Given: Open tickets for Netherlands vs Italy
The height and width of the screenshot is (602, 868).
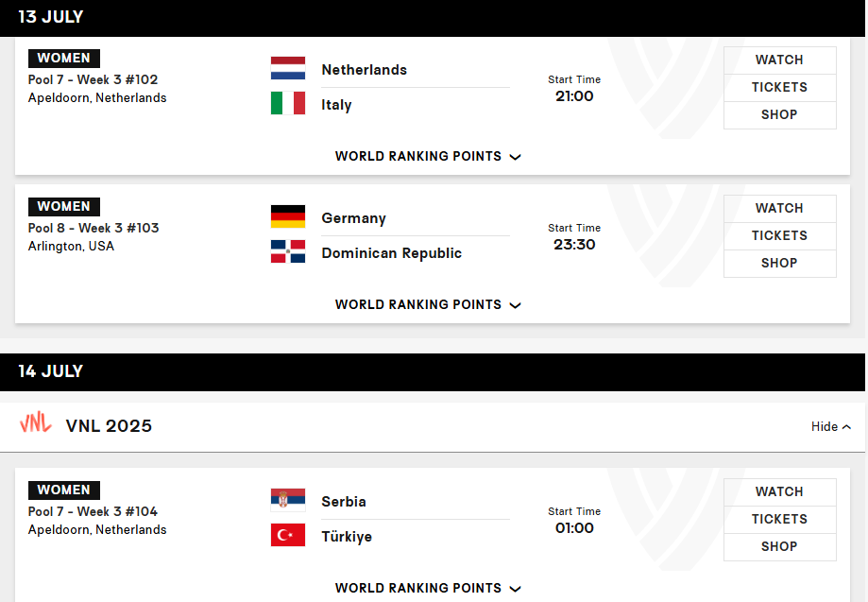Looking at the screenshot, I should coord(779,88).
